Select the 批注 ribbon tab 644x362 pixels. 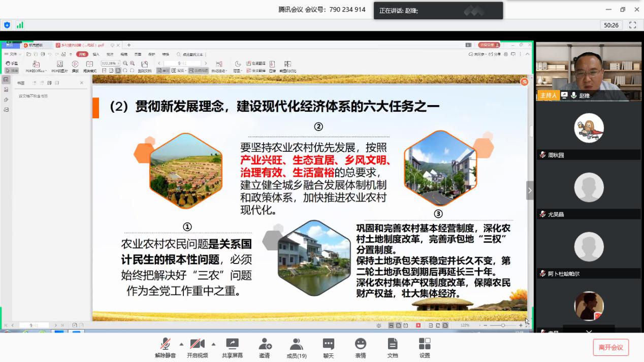pos(110,54)
